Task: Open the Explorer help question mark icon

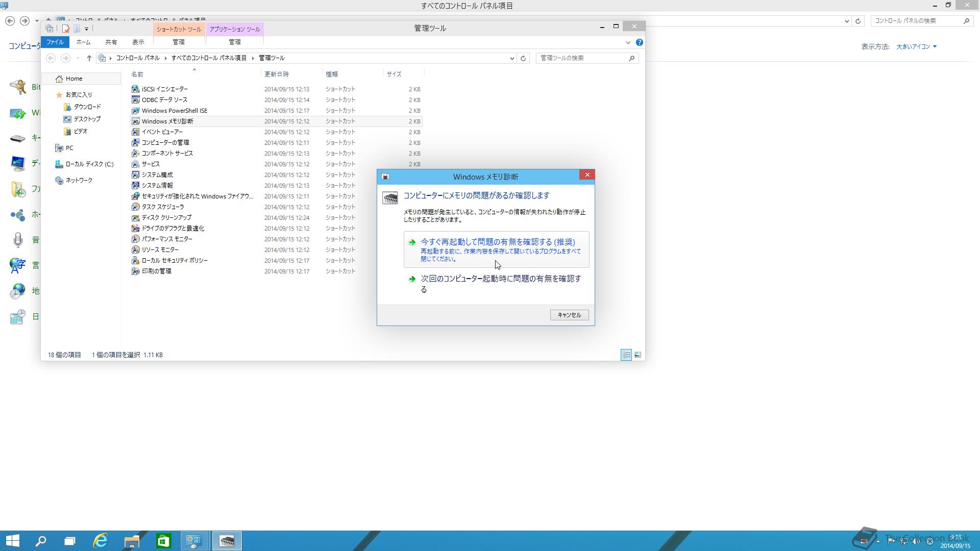Action: tap(639, 42)
